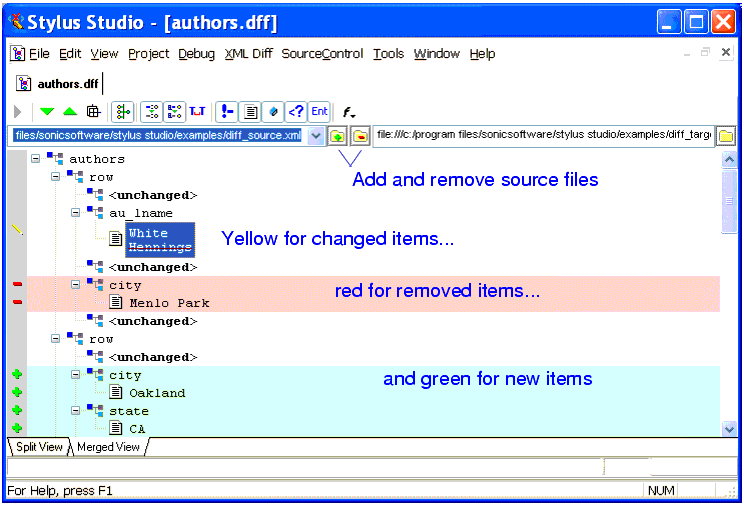The width and height of the screenshot is (744, 505).
Task: Click the green up arrow previous-difference icon
Action: click(x=69, y=112)
